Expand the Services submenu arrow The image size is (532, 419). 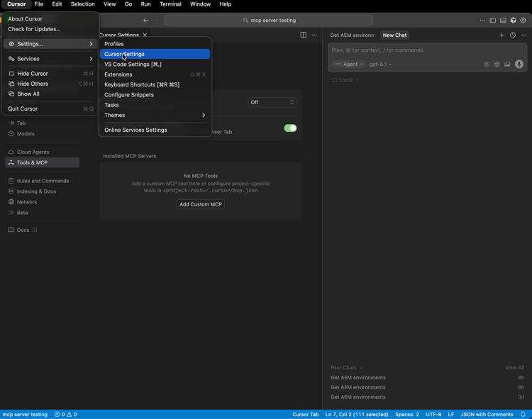coord(91,59)
